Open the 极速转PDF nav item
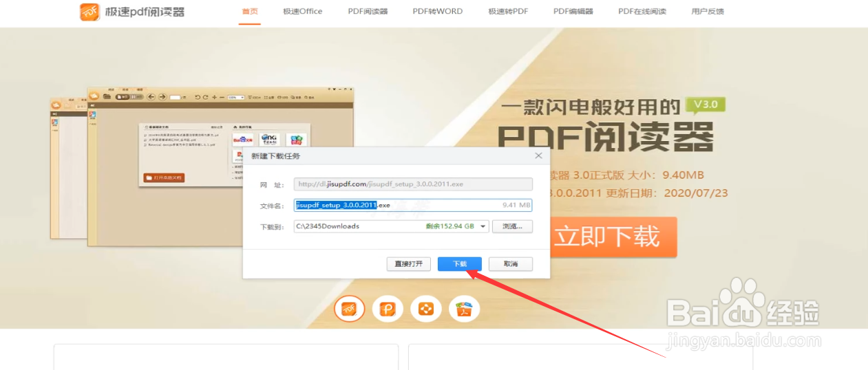This screenshot has width=868, height=370. coord(508,12)
